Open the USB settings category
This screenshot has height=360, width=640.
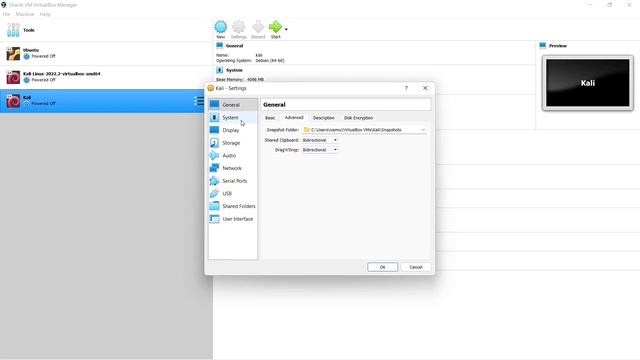point(233,193)
